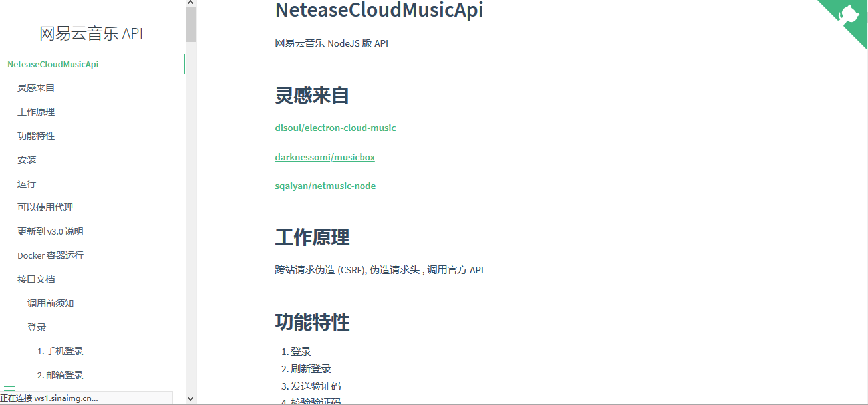Open 更新到 v3.0 说明 sidebar entry
The width and height of the screenshot is (868, 405).
click(x=51, y=231)
